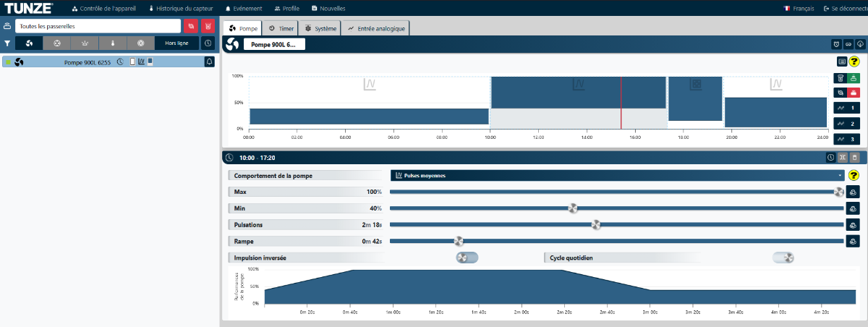Open the Comportement de la pompe dropdown

tap(617, 175)
